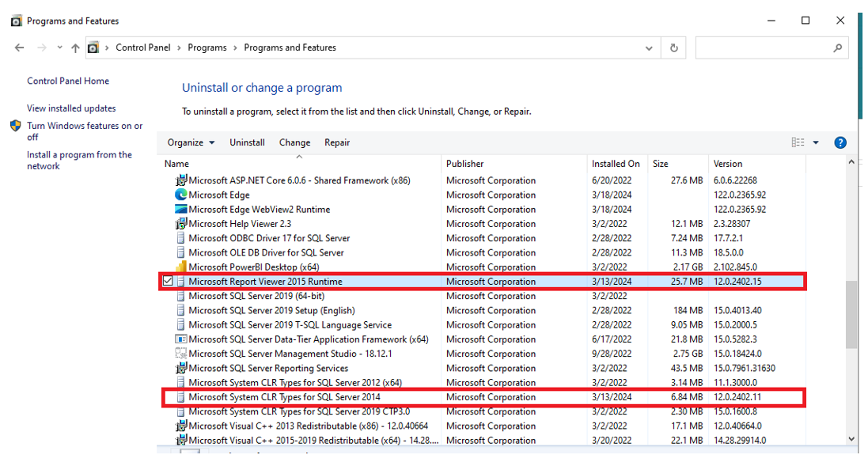
Task: Click the SQL Server Reporting Services icon
Action: coord(181,368)
